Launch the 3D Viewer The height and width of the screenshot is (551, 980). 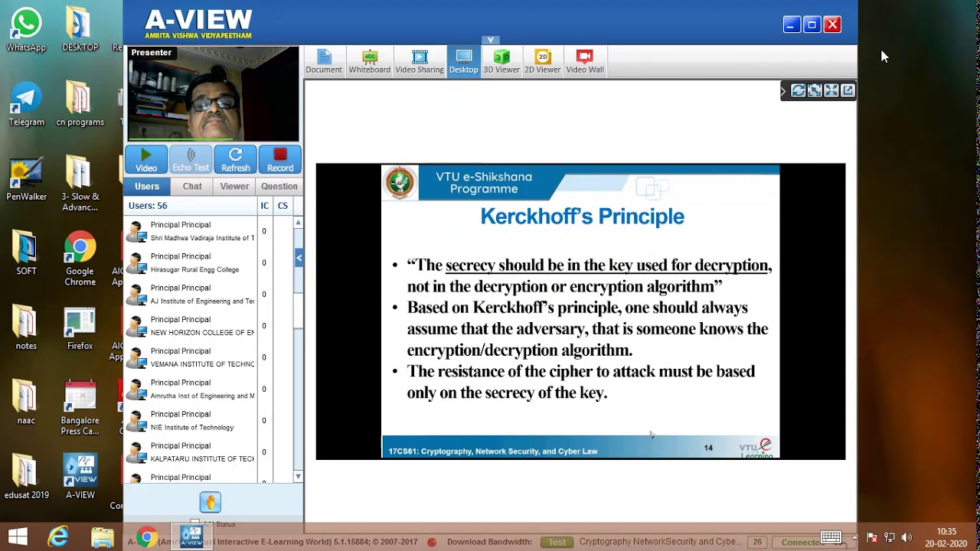tap(501, 61)
